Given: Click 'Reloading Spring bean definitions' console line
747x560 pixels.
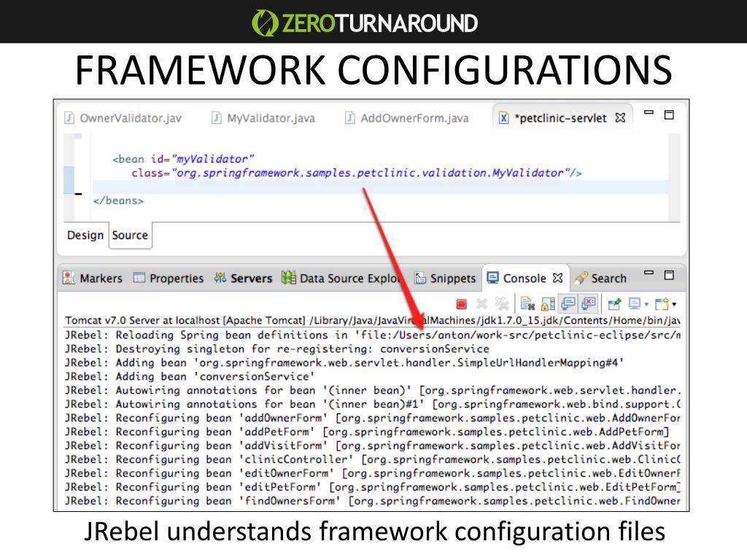Looking at the screenshot, I should tap(373, 335).
